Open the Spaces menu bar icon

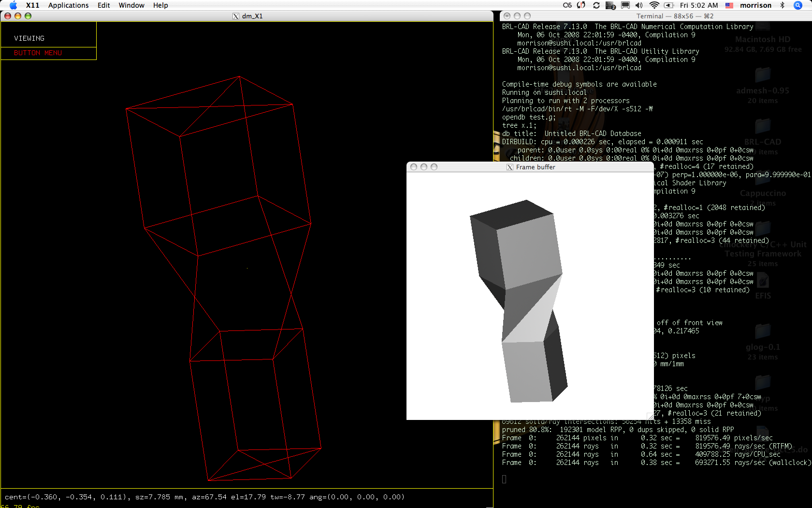click(610, 5)
